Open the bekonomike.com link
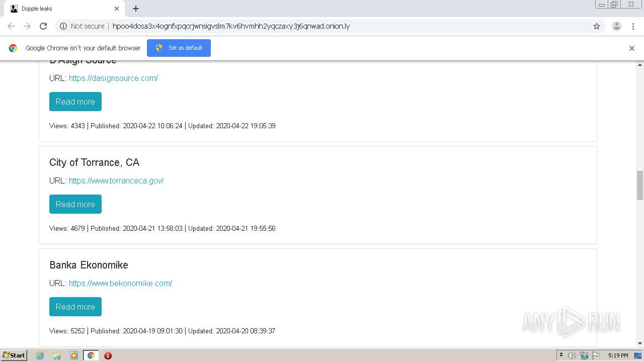The image size is (644, 362). click(x=120, y=283)
